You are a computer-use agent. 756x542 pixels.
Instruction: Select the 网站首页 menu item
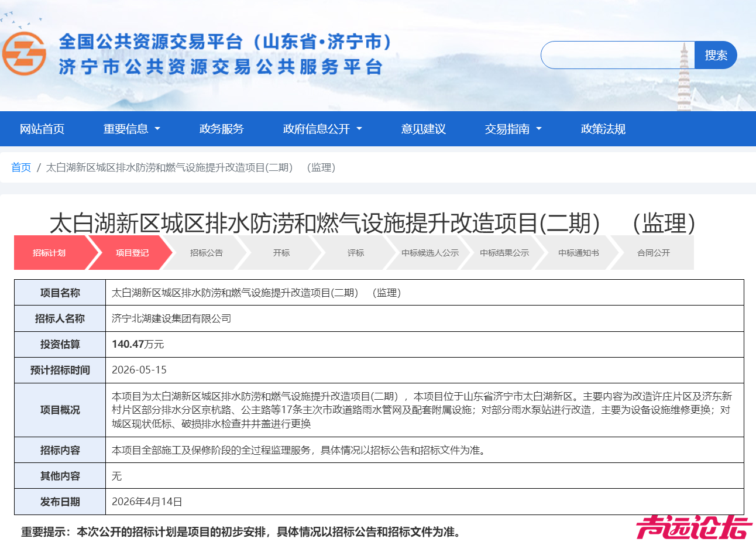41,129
